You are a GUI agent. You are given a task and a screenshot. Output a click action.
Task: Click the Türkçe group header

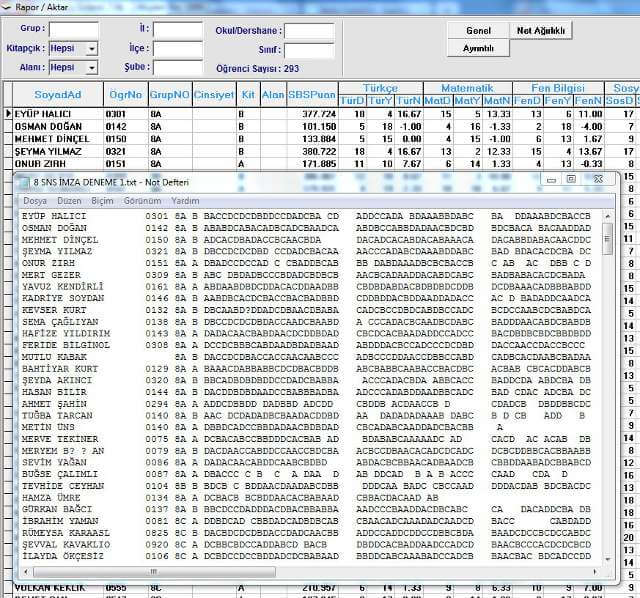point(380,88)
